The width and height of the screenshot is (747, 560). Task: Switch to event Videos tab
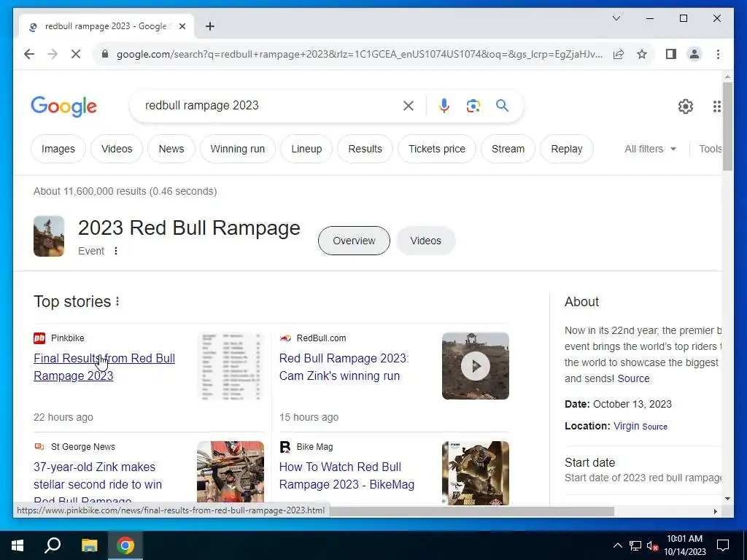coord(426,241)
